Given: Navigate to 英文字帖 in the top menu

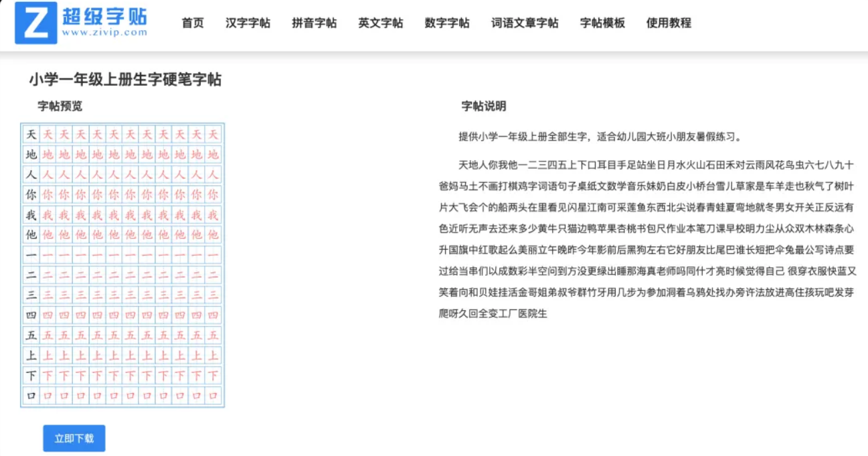Looking at the screenshot, I should (379, 22).
